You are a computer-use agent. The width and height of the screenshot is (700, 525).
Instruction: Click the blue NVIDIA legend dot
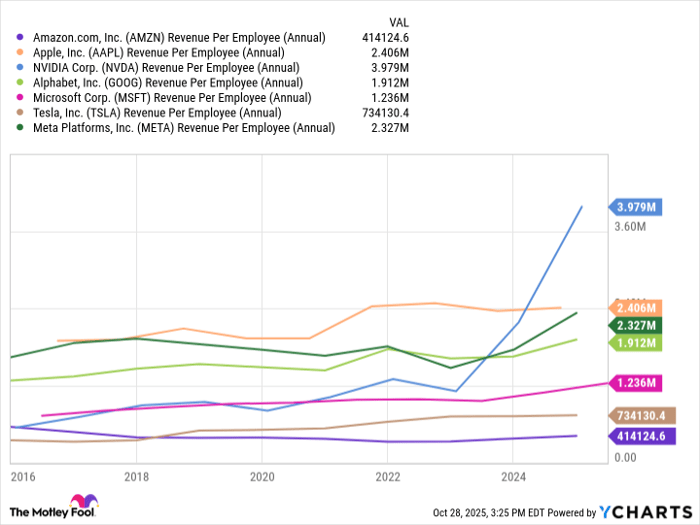tap(20, 67)
